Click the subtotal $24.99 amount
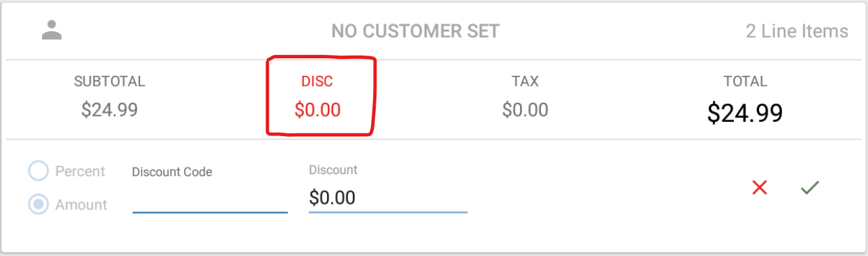This screenshot has height=256, width=868. 110,110
